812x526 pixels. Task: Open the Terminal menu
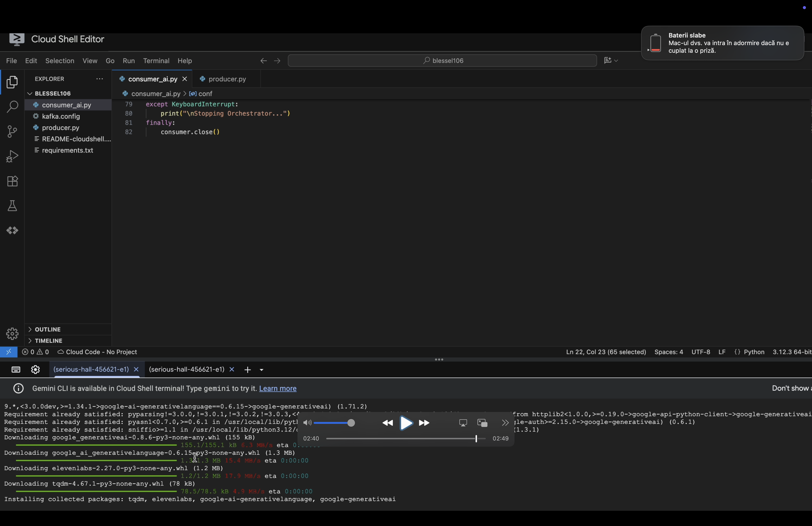[x=156, y=61]
